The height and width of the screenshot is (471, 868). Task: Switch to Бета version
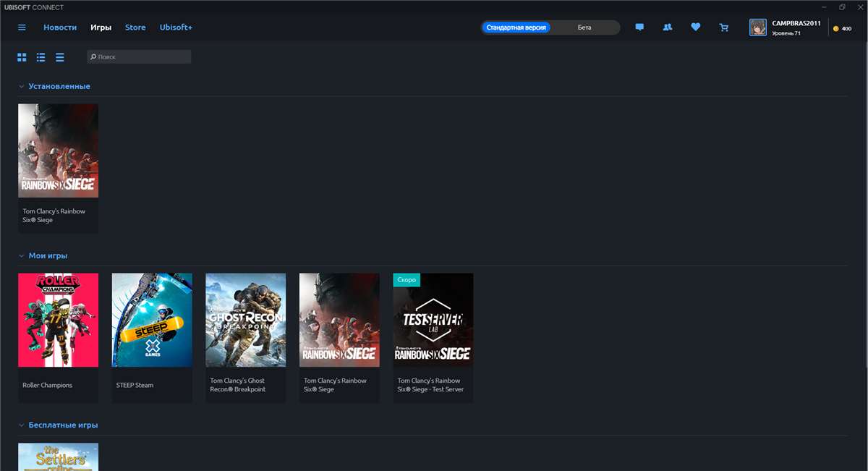pyautogui.click(x=584, y=27)
